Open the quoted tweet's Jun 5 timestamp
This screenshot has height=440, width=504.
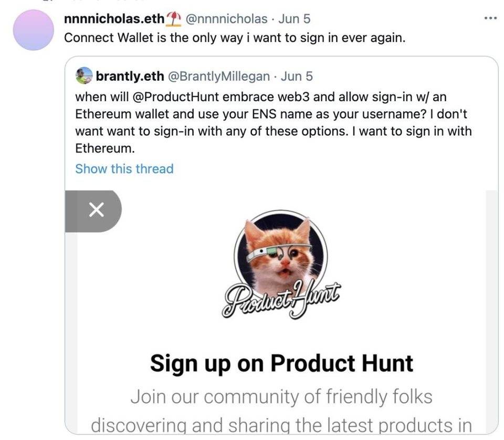pyautogui.click(x=296, y=77)
